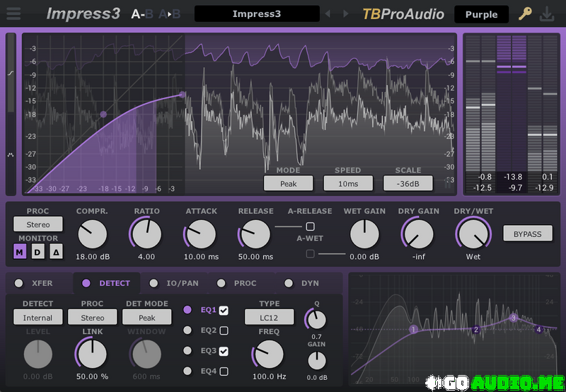Open the Impress3 preset name box
Viewport: 566px width, 392px height.
(x=257, y=13)
